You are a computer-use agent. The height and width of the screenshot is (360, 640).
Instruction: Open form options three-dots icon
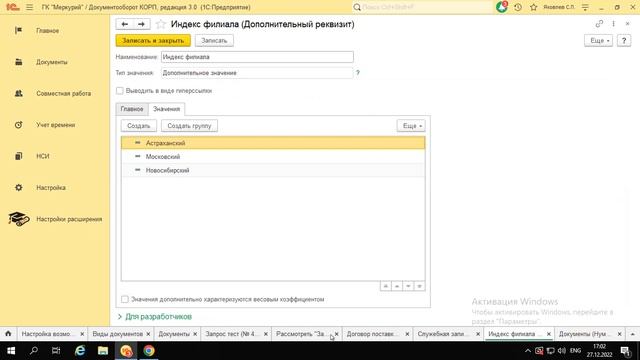[613, 24]
